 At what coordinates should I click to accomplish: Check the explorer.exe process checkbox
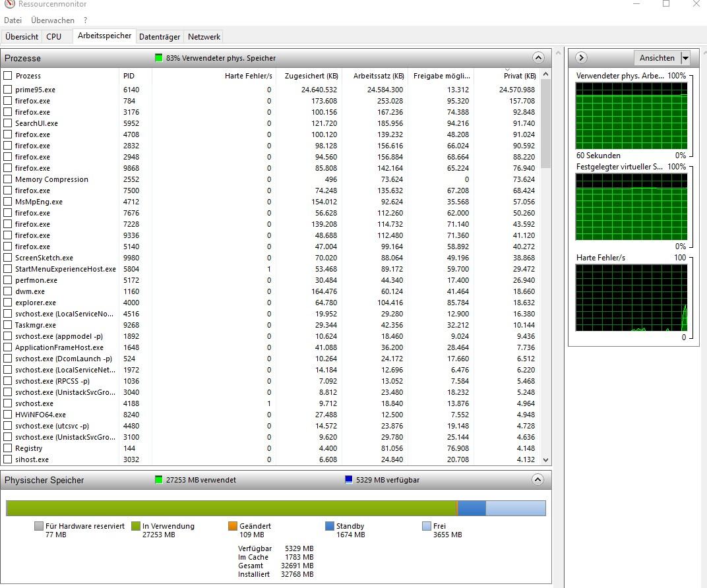pos(8,303)
